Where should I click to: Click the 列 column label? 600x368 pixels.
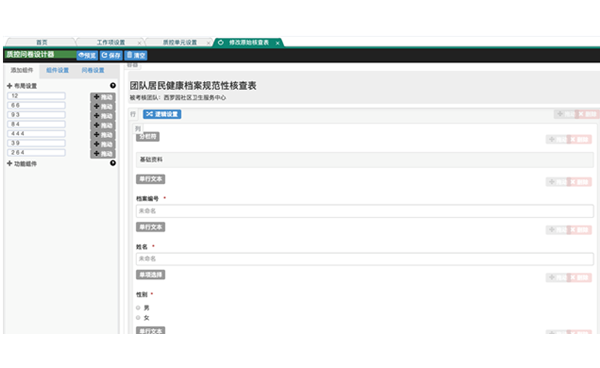[138, 129]
